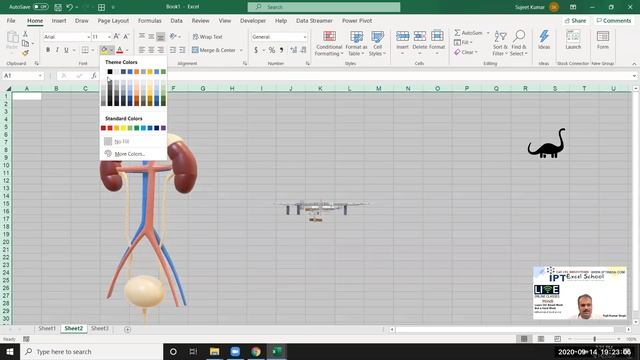Click the Accounting dollar format icon

point(256,50)
